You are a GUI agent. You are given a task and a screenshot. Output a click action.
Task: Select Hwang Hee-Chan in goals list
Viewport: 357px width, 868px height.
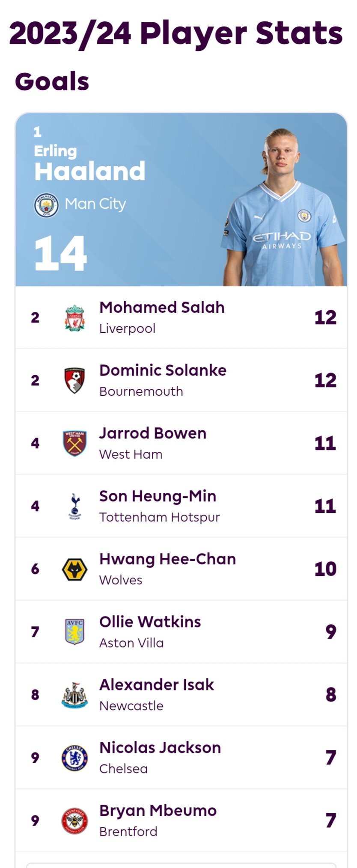[167, 559]
